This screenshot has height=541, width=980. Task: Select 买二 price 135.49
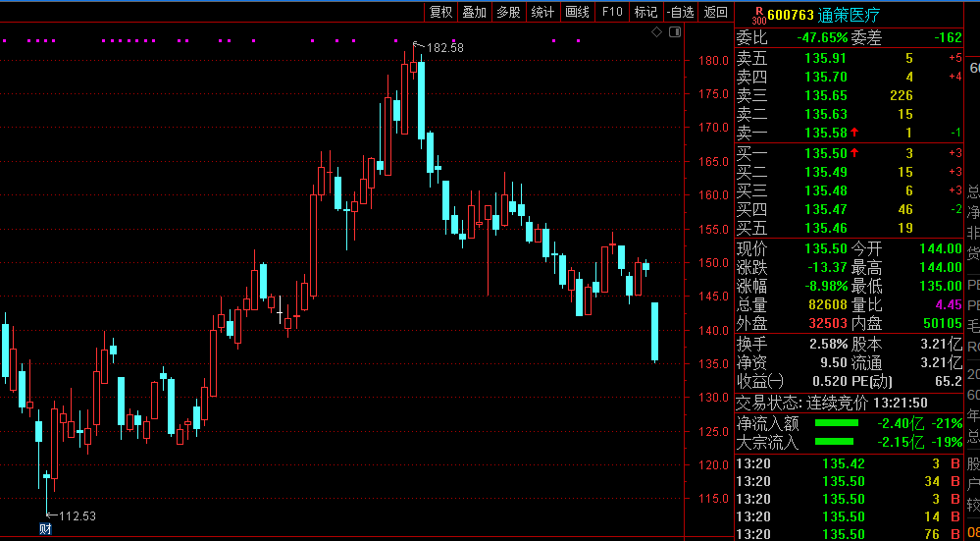point(825,172)
